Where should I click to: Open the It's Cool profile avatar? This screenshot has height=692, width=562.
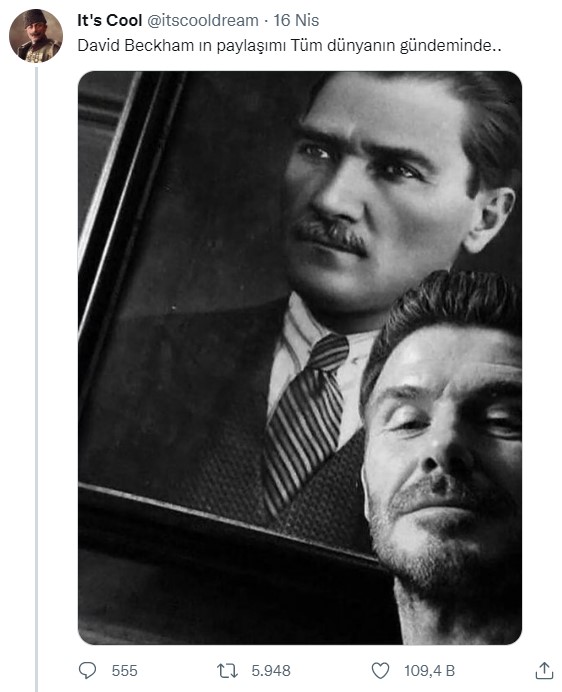click(36, 36)
